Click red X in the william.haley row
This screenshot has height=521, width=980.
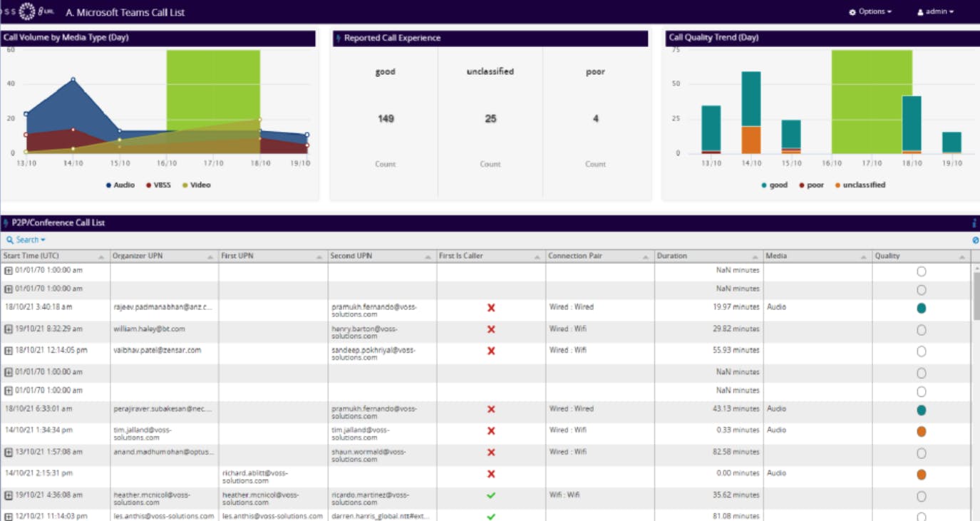pyautogui.click(x=491, y=329)
